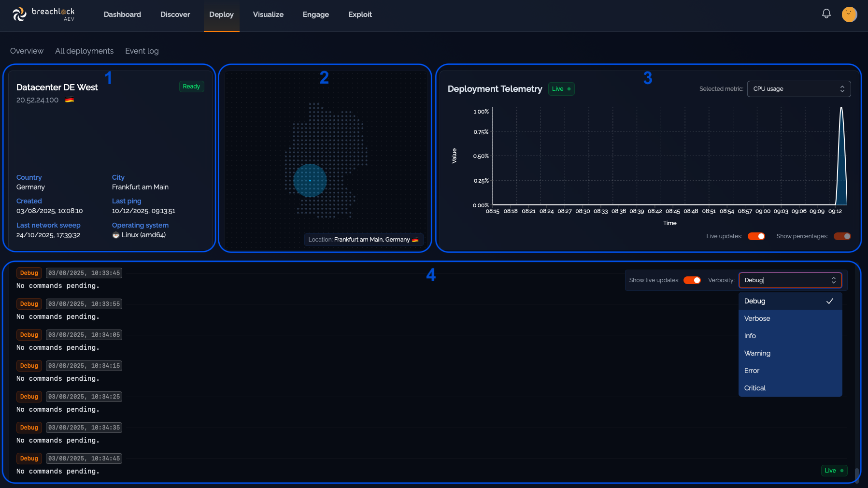Toggle Show live updates in log panel
868x488 pixels.
coord(692,280)
